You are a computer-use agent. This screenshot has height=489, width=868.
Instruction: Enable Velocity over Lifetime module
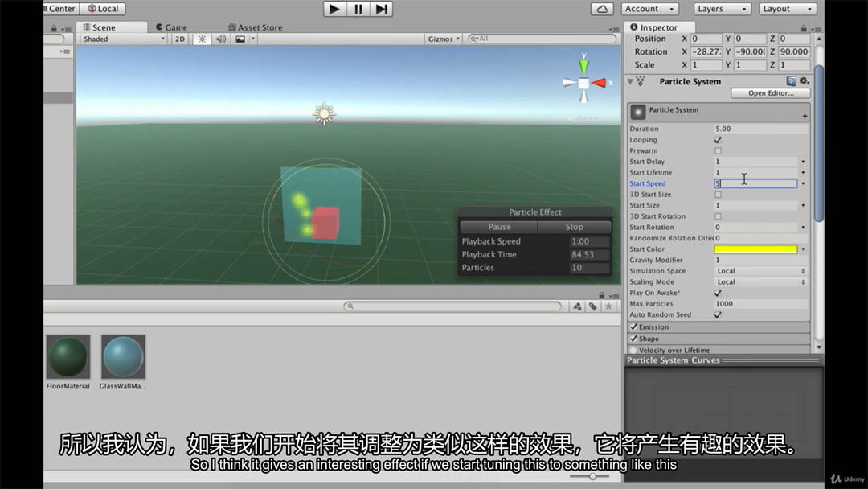[634, 350]
